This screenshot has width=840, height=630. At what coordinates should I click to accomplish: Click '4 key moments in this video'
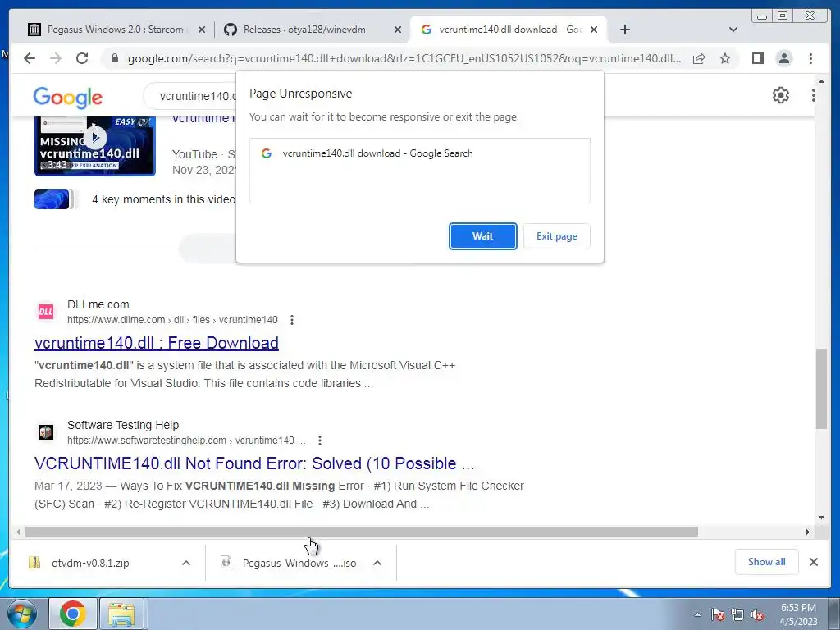click(x=163, y=199)
